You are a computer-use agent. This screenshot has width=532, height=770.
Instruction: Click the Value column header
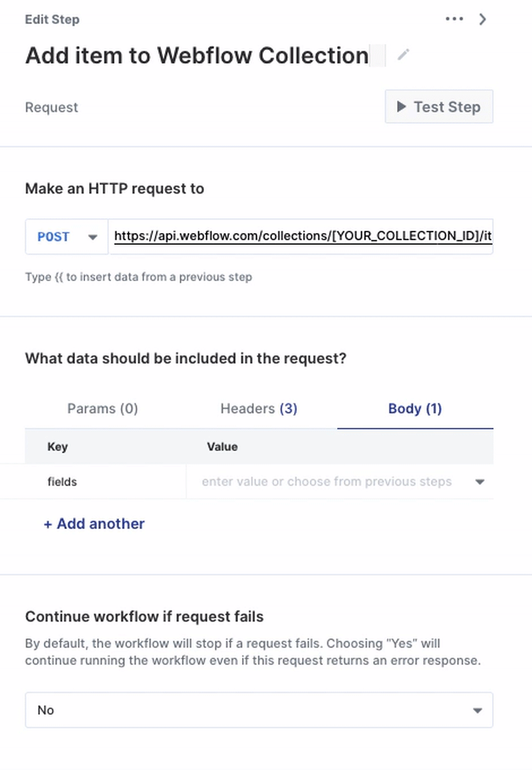click(222, 447)
